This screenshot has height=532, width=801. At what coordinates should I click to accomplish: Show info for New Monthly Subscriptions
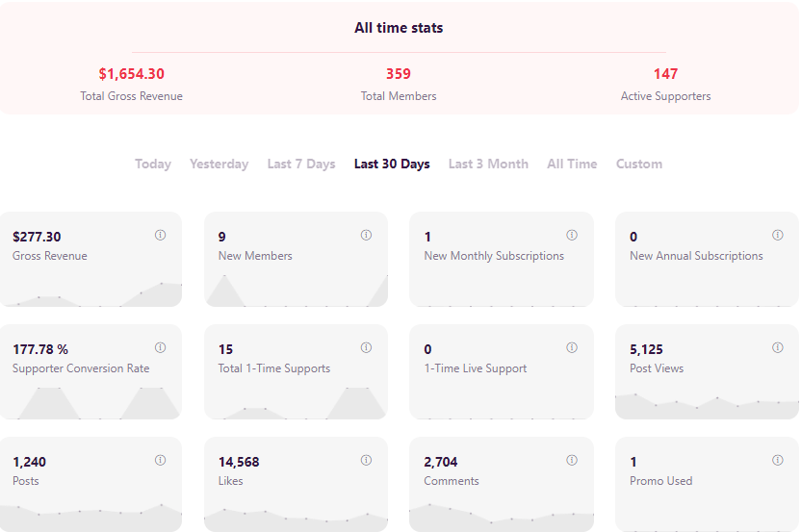pos(572,235)
